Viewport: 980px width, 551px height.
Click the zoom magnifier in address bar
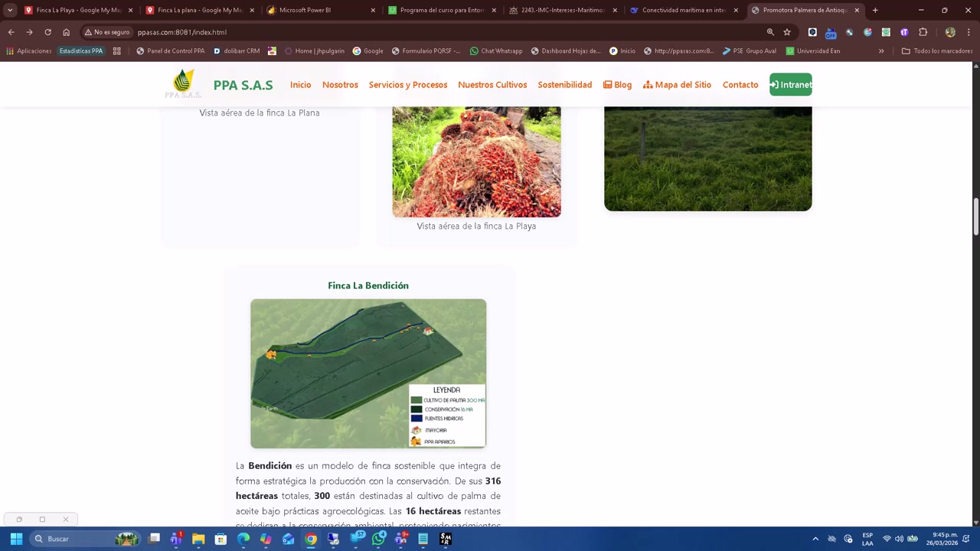tap(770, 32)
